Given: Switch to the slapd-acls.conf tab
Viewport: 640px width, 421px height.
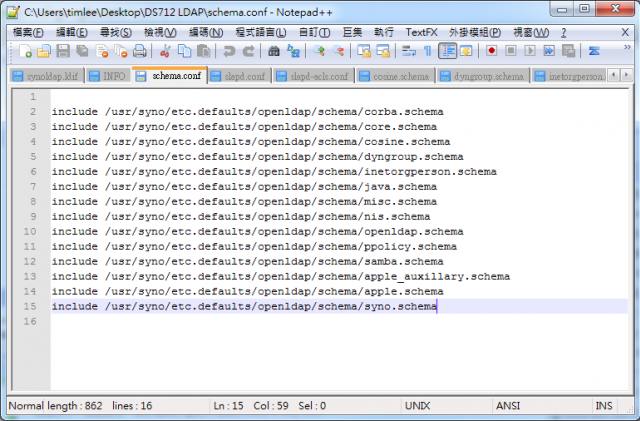Looking at the screenshot, I should tap(313, 76).
